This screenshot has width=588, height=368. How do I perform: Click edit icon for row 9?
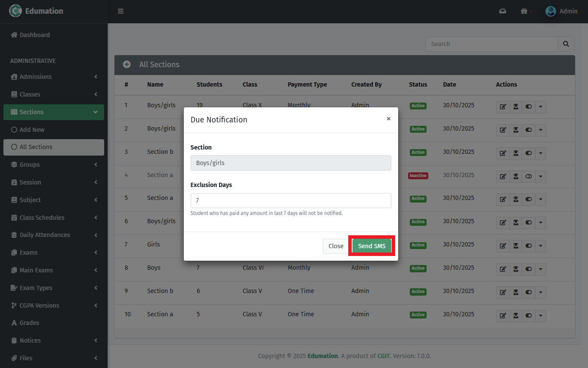(x=503, y=293)
